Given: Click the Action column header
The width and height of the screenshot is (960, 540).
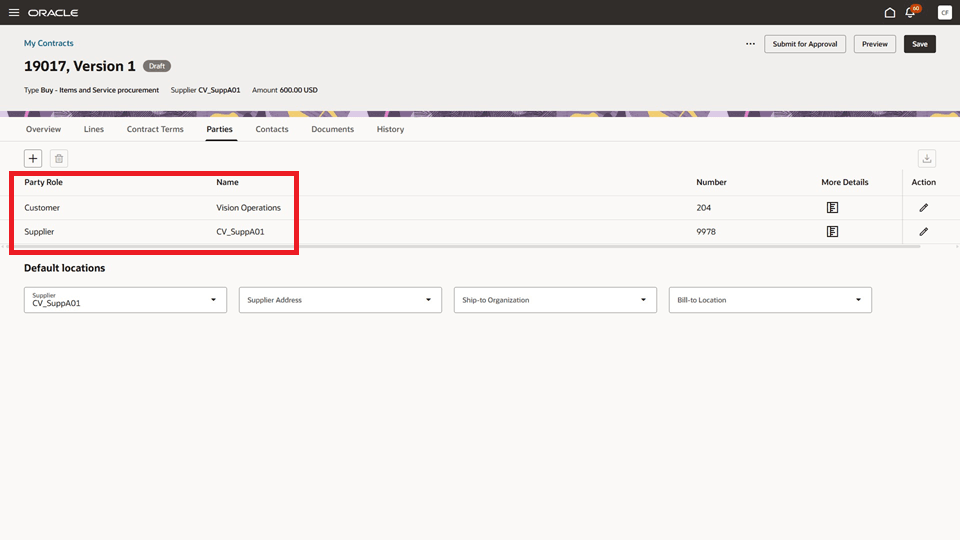Looking at the screenshot, I should click(x=923, y=182).
